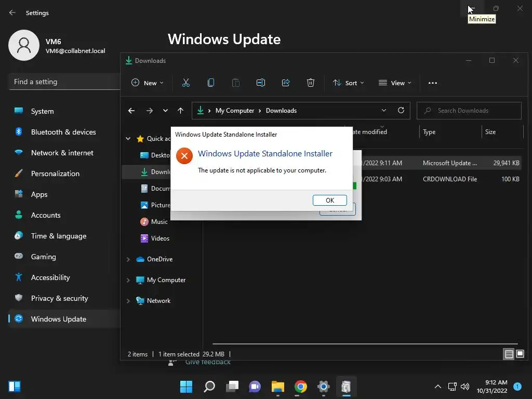Click the Give feedback link in Settings
This screenshot has height=399, width=532.
[208, 362]
